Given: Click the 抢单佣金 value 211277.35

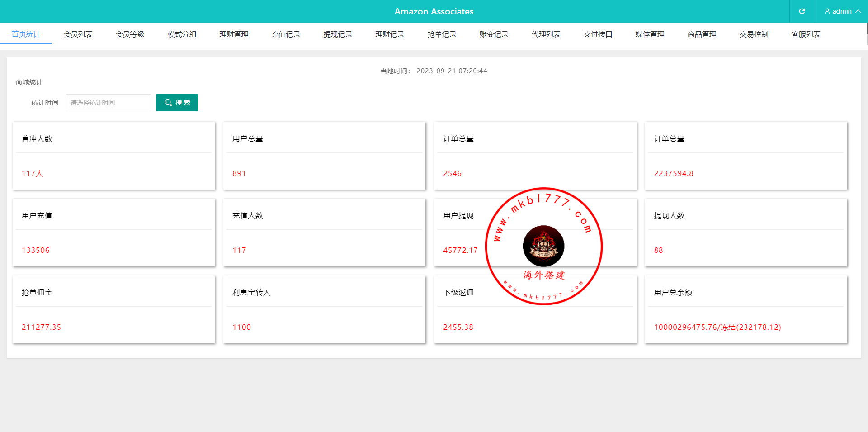Looking at the screenshot, I should coord(41,327).
